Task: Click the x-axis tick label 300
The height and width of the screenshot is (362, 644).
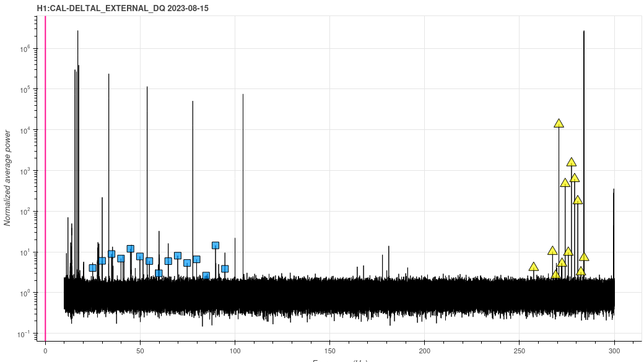Action: (x=614, y=351)
